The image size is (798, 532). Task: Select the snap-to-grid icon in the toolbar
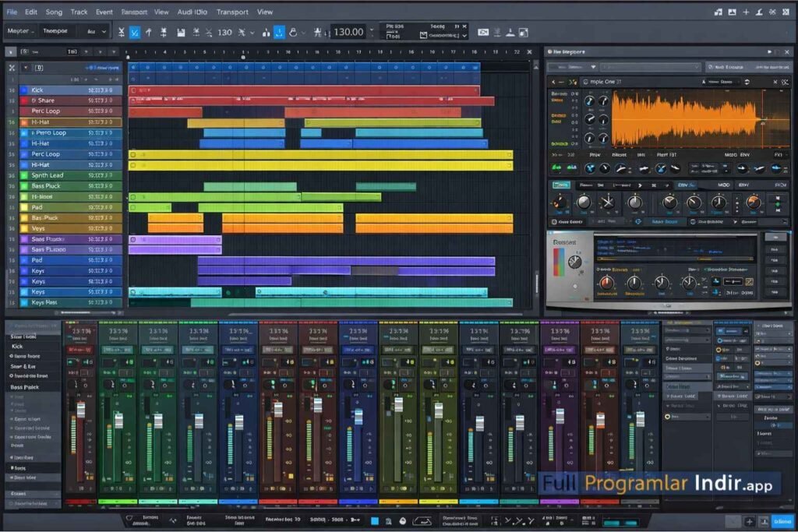134,32
